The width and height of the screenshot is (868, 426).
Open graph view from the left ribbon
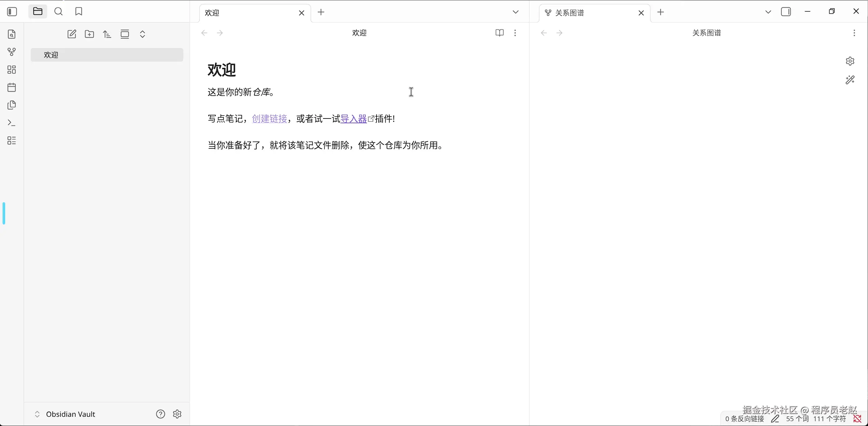coord(11,52)
